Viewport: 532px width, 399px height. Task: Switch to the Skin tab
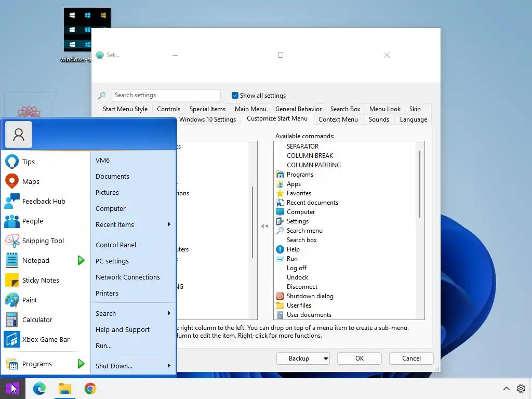[415, 109]
